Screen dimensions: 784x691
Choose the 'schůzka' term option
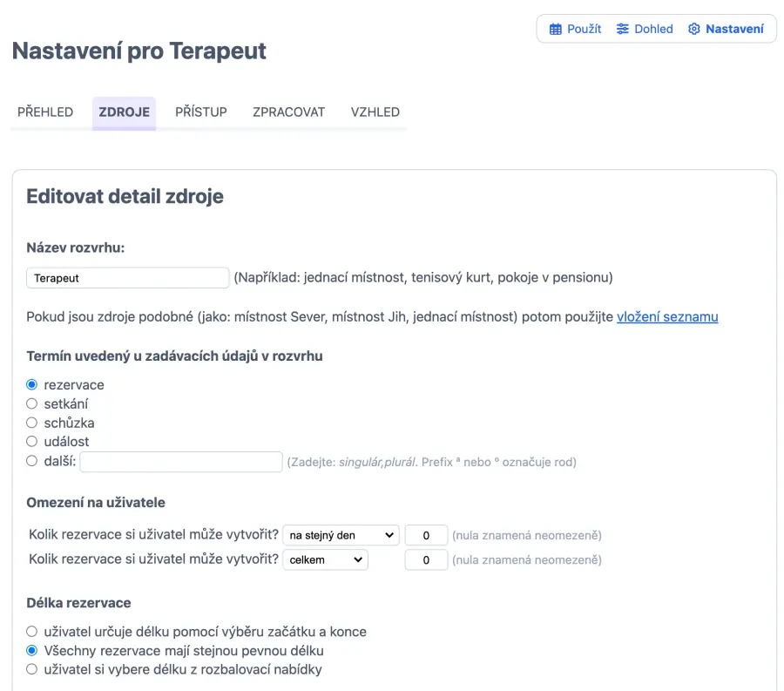click(x=32, y=423)
